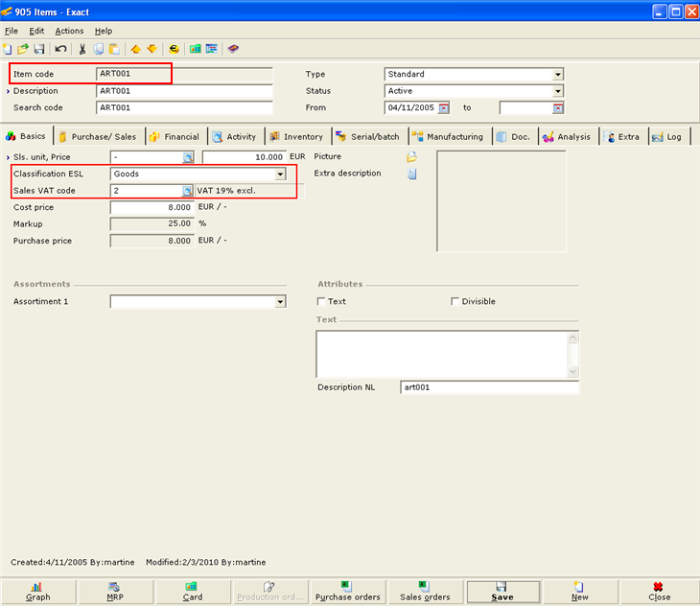The image size is (700, 606).
Task: Enable the Text attribute checkbox
Action: pyautogui.click(x=321, y=301)
